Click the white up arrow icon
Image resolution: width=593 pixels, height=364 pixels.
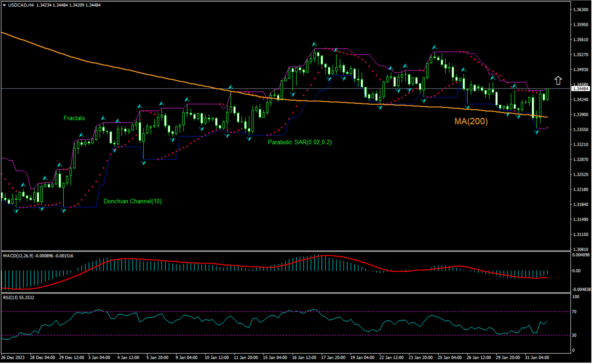[x=558, y=80]
